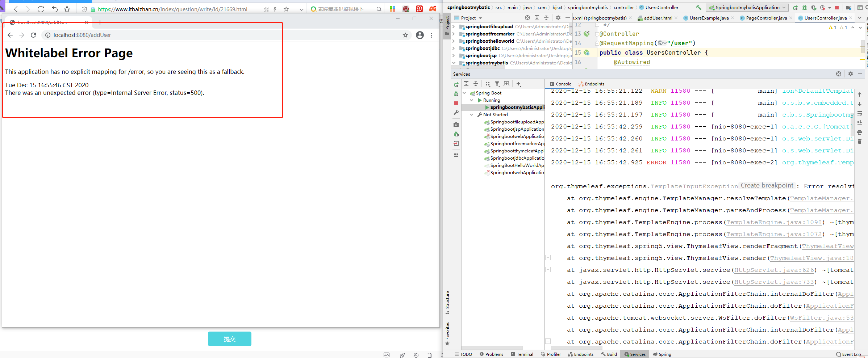Hide the Project panel with the minus icon
This screenshot has width=868, height=358.
click(x=567, y=18)
